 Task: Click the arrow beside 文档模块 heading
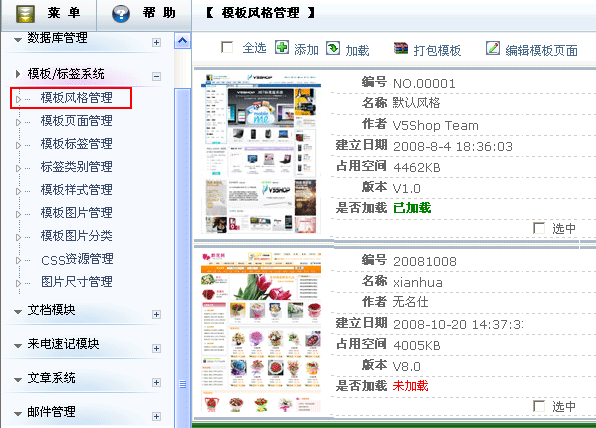[18, 312]
